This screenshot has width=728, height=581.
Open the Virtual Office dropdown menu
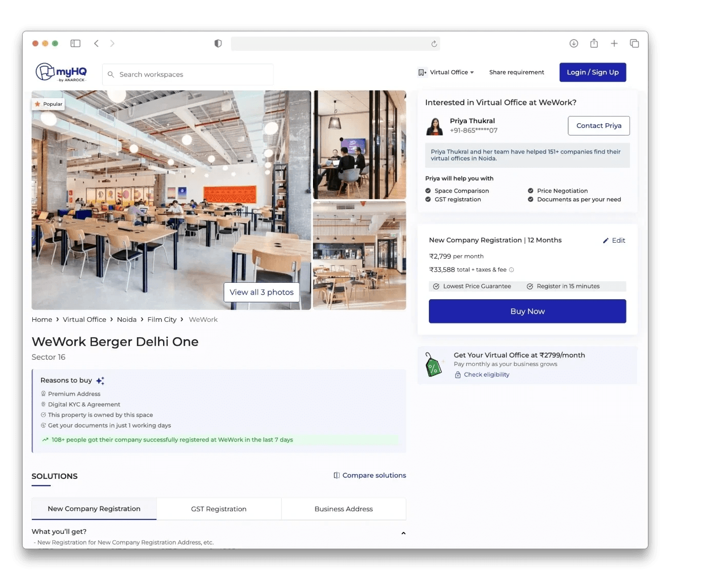446,73
